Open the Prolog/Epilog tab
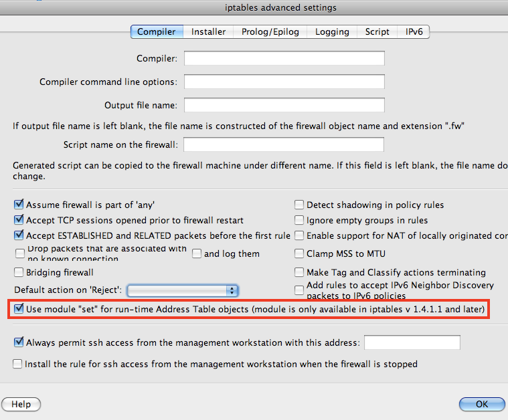Viewport: 508px width, 420px height. (270, 31)
